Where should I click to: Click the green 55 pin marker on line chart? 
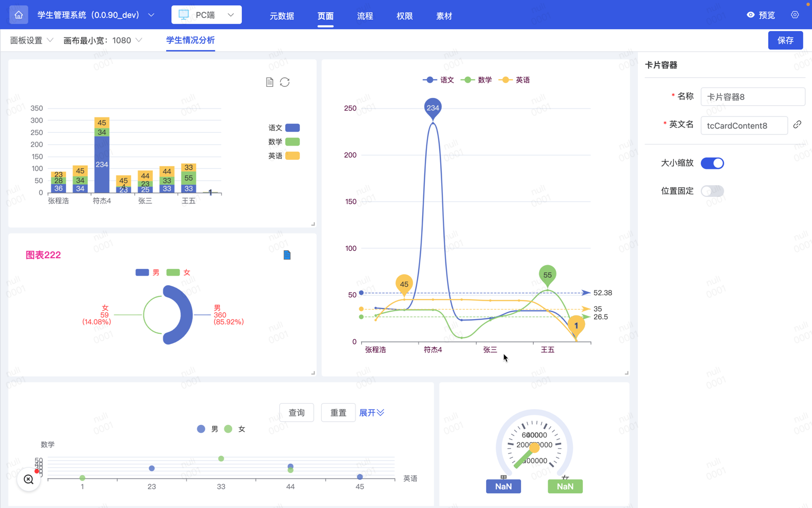coord(548,275)
